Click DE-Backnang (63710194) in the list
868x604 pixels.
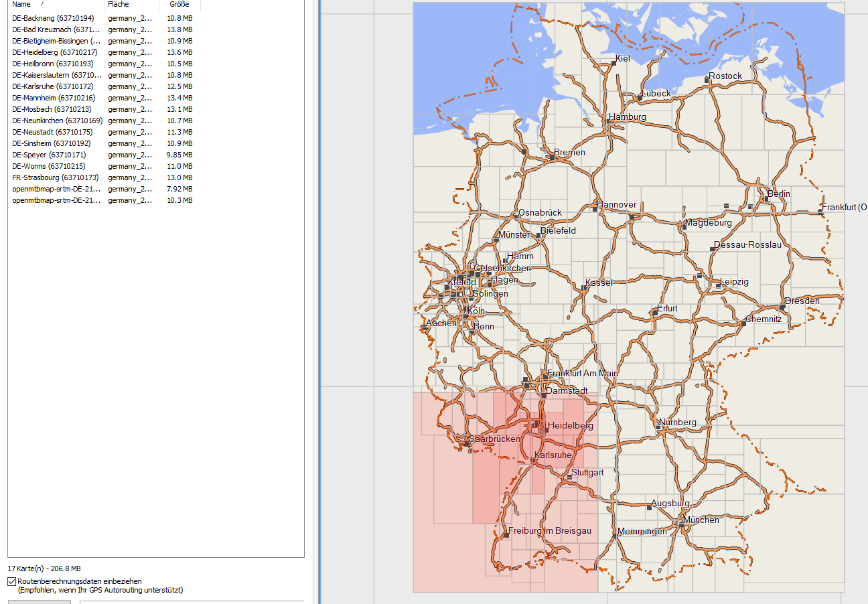(x=53, y=18)
